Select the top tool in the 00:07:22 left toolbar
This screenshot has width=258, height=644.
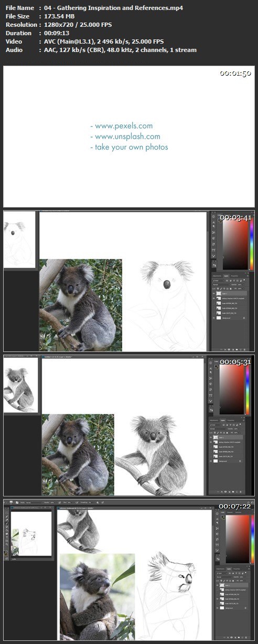tap(7, 513)
